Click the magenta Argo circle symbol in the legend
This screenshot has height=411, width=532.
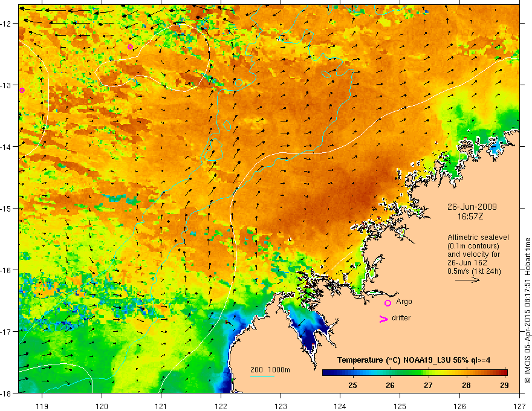coord(388,303)
